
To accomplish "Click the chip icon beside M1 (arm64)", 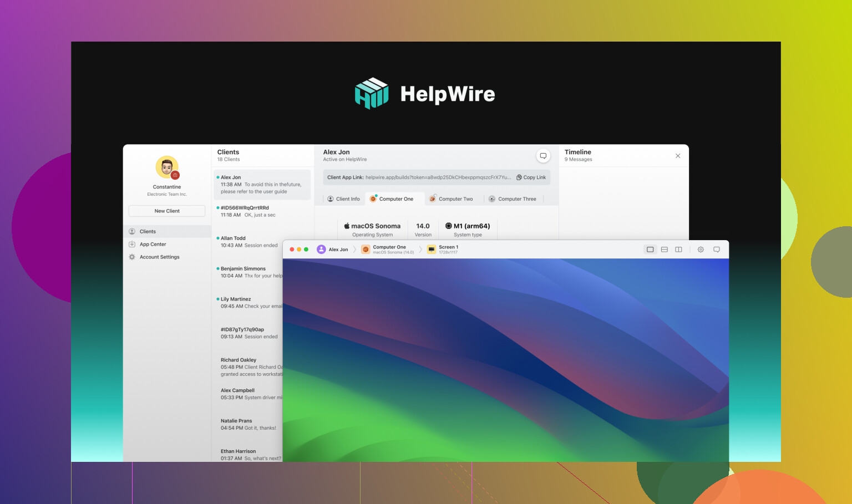I will coord(449,226).
